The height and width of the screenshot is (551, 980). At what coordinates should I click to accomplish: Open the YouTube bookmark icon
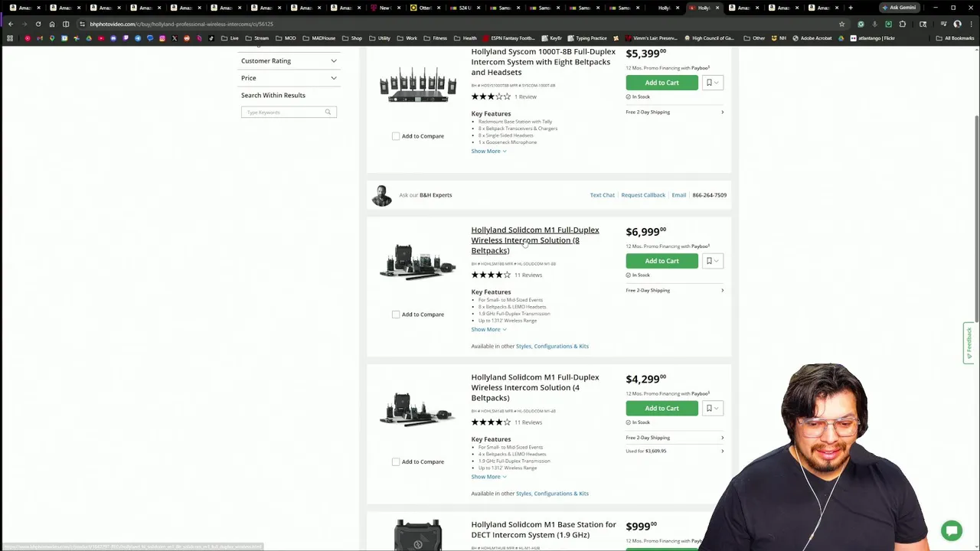coord(101,38)
